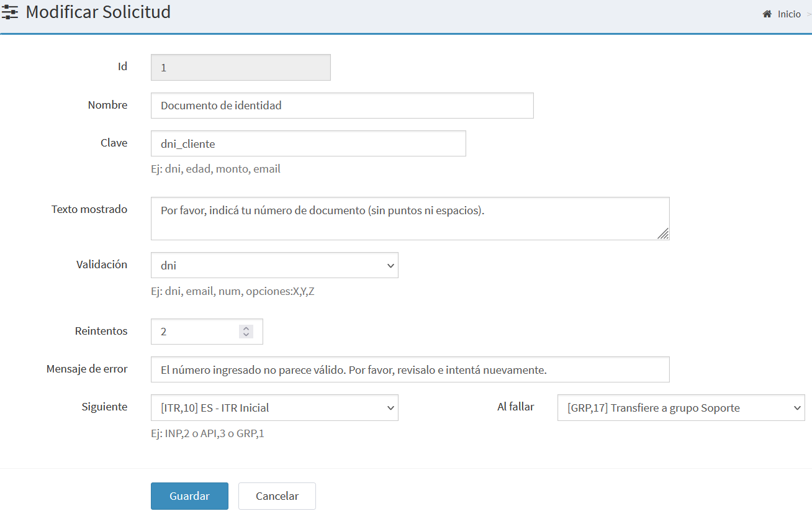Click into the Texto mostrado textarea
The height and width of the screenshot is (511, 812).
(410, 219)
